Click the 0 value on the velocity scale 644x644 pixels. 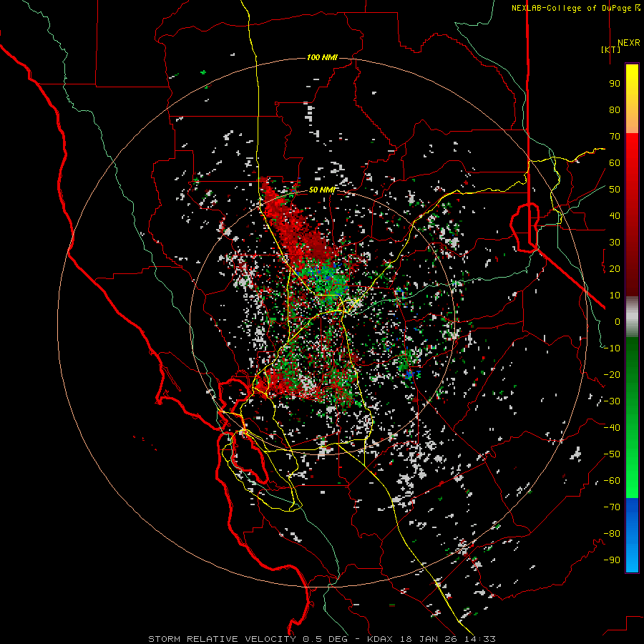(x=618, y=322)
